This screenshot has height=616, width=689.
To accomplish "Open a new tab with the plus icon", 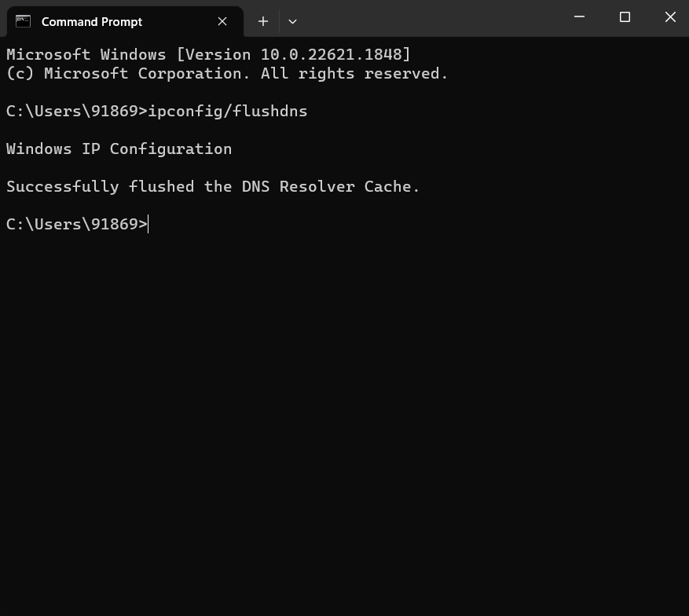I will pyautogui.click(x=263, y=21).
